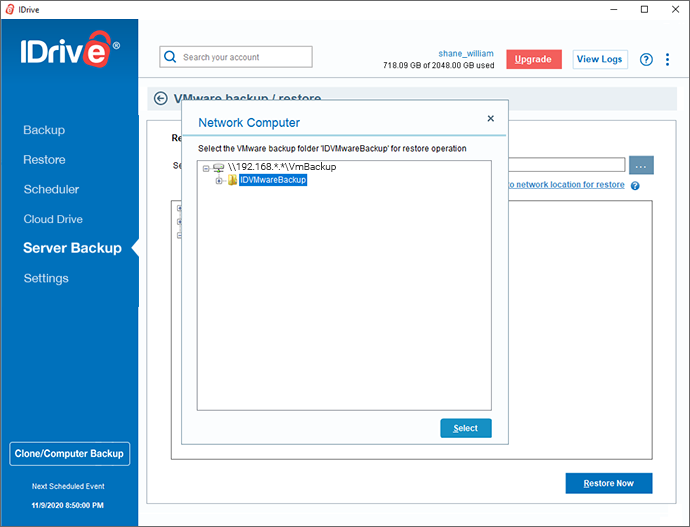Open the Scheduler section
This screenshot has width=690, height=527.
[x=51, y=190]
